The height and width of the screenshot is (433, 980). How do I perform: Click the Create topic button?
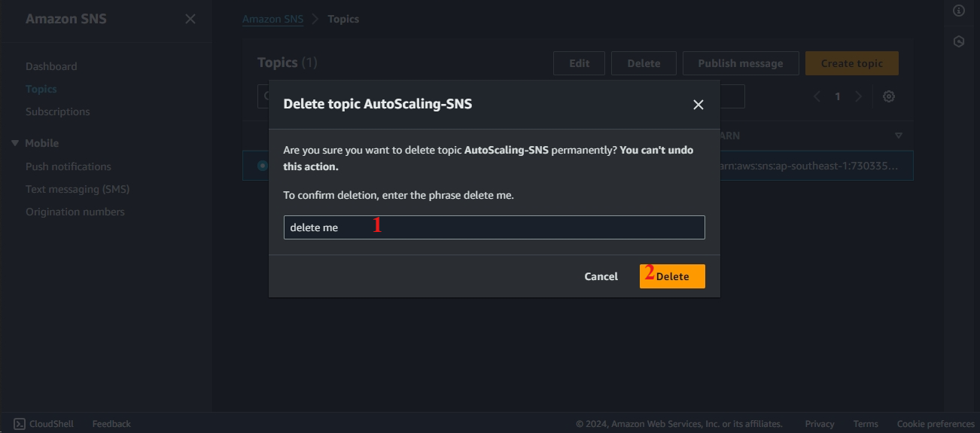click(852, 63)
